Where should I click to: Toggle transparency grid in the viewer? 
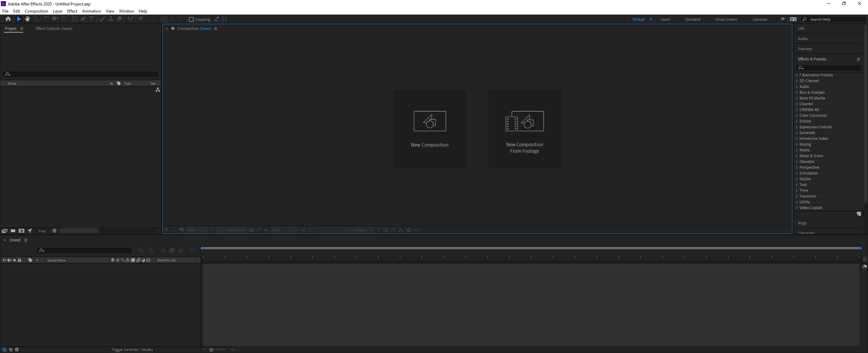click(311, 230)
